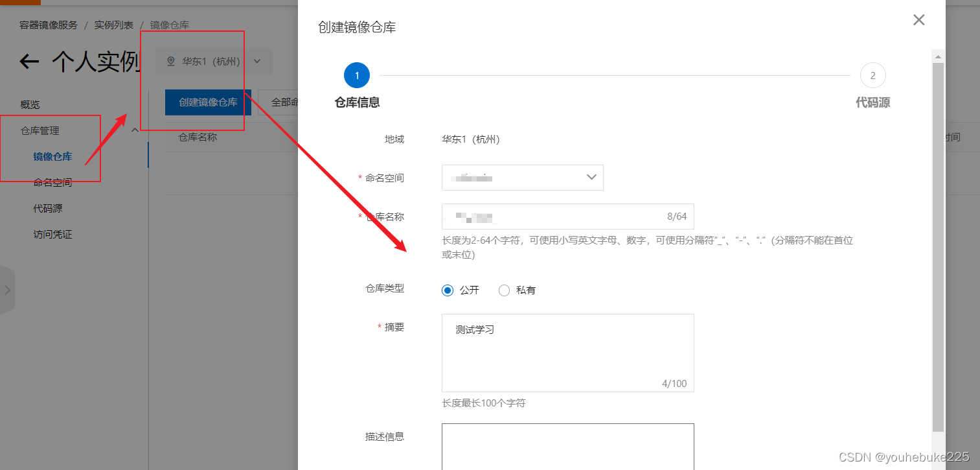Collapse the 仓库管理 menu section
This screenshot has width=980, height=470.
(x=135, y=131)
